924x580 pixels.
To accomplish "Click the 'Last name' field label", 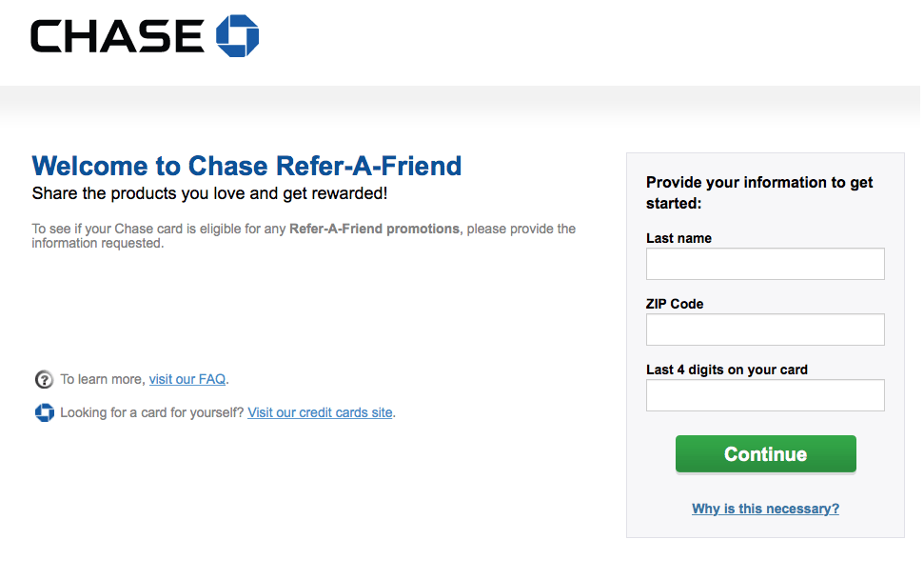I will [678, 238].
